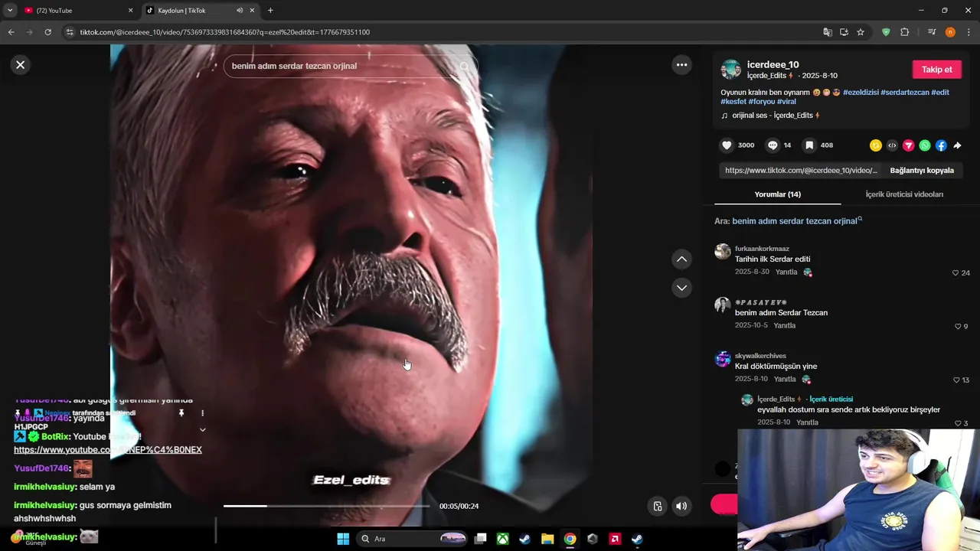Like the 'benim adım Serdar Tezcan' comment

click(x=958, y=327)
